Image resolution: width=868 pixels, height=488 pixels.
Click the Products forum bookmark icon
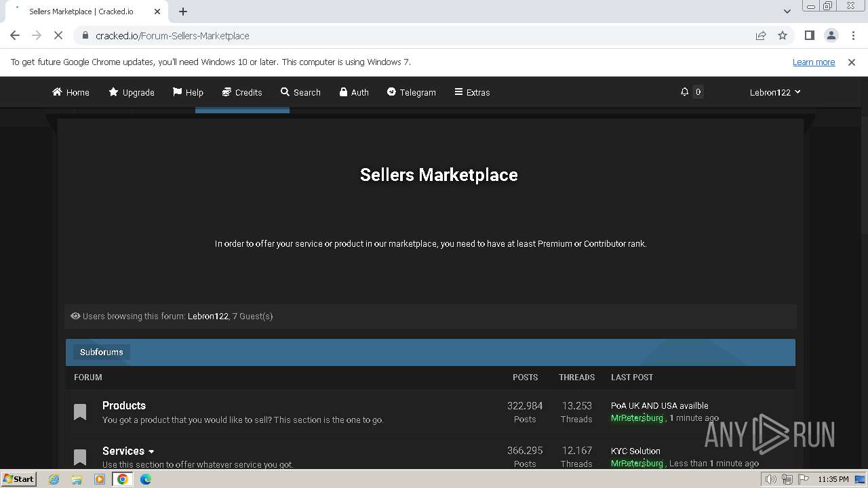point(80,412)
